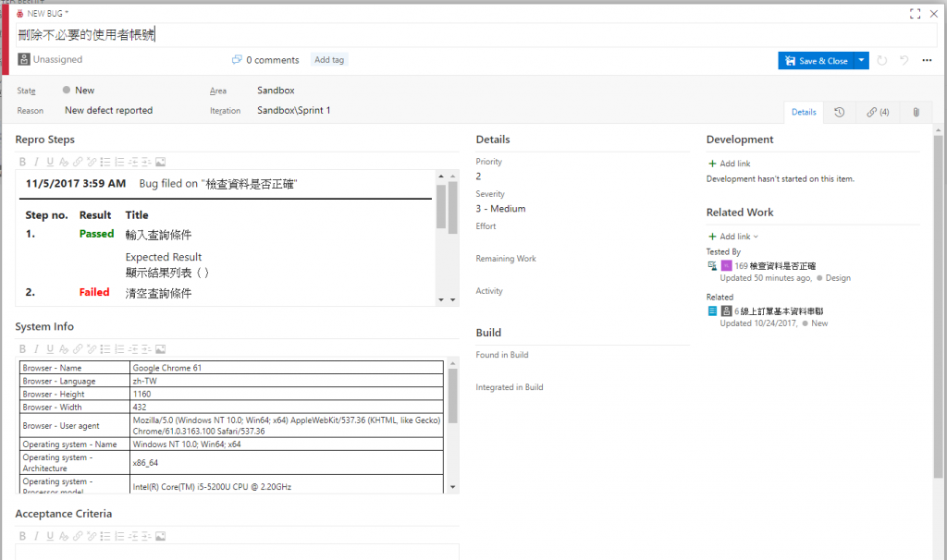Click the Insert image icon in Repro Steps toolbar
The image size is (947, 560).
pyautogui.click(x=160, y=163)
